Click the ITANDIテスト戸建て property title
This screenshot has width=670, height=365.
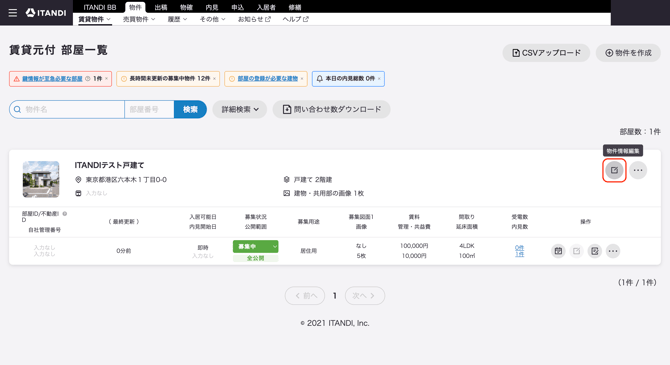pos(109,165)
